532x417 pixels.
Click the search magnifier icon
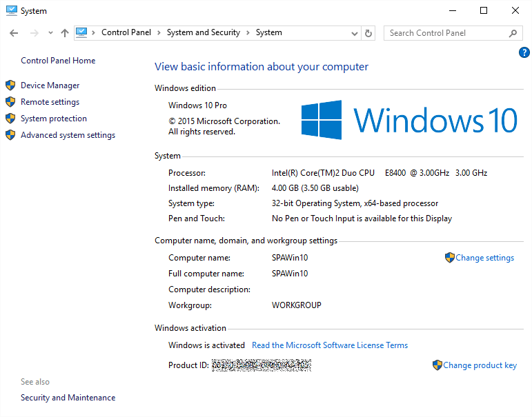pyautogui.click(x=513, y=33)
